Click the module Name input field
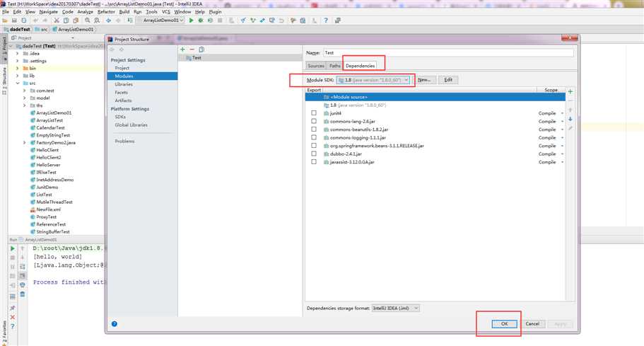 [448, 52]
